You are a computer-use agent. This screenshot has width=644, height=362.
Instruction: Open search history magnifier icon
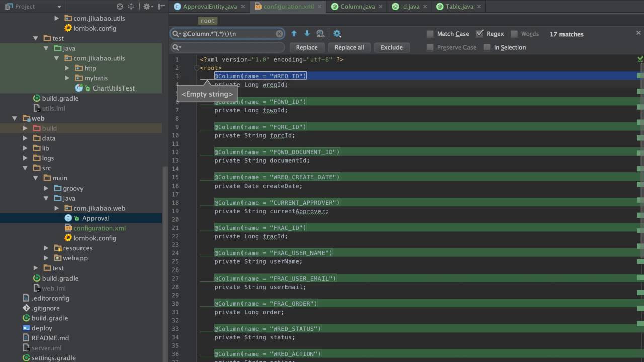(x=176, y=34)
